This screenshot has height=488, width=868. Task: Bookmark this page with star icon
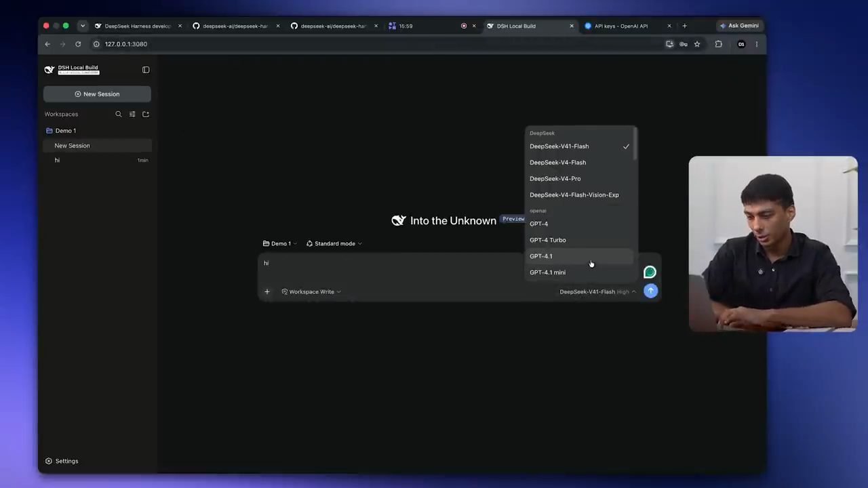tap(697, 44)
